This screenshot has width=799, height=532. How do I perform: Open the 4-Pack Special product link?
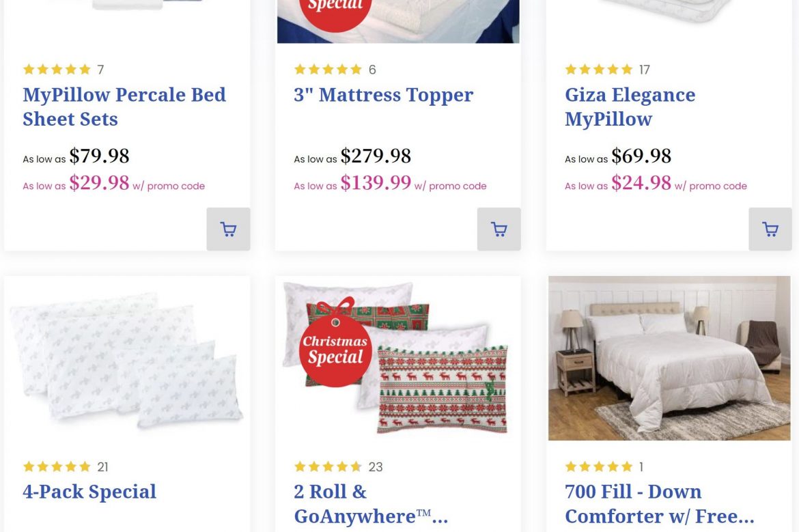pos(89,492)
